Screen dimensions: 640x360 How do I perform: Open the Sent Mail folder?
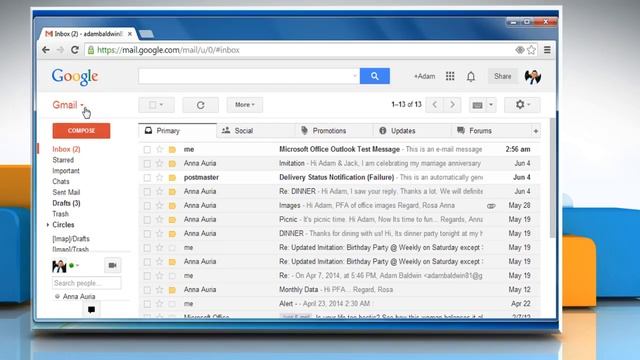66,192
